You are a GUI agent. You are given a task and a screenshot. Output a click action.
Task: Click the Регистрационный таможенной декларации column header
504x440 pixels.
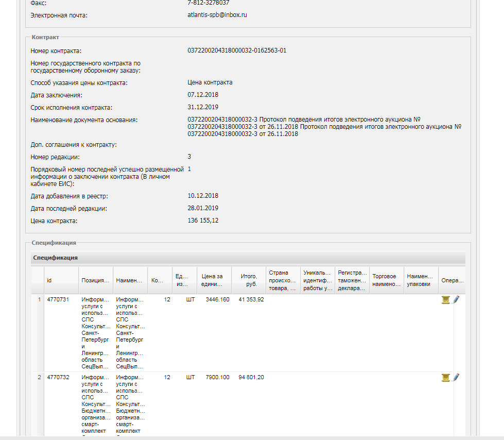click(352, 280)
